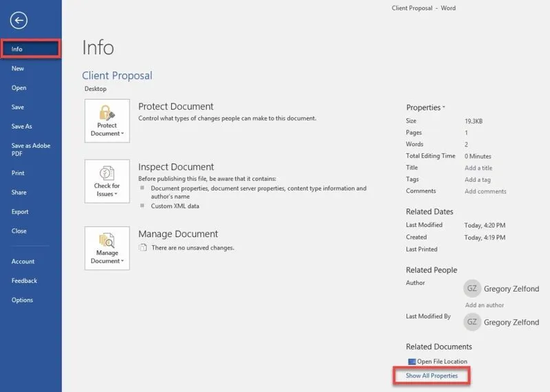Click the Add a tag field
Screen dimensions: 550x392
(477, 179)
